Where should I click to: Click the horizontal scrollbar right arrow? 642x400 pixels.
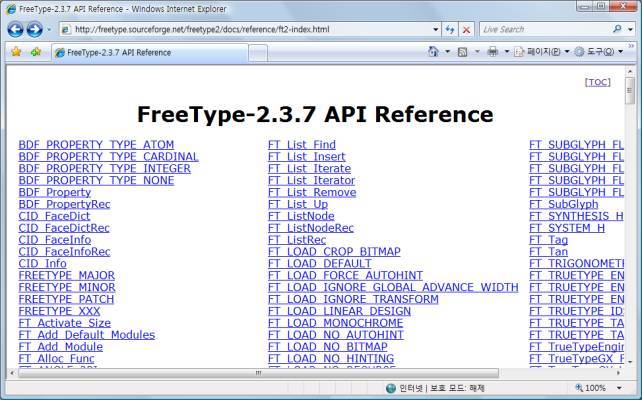click(x=618, y=373)
